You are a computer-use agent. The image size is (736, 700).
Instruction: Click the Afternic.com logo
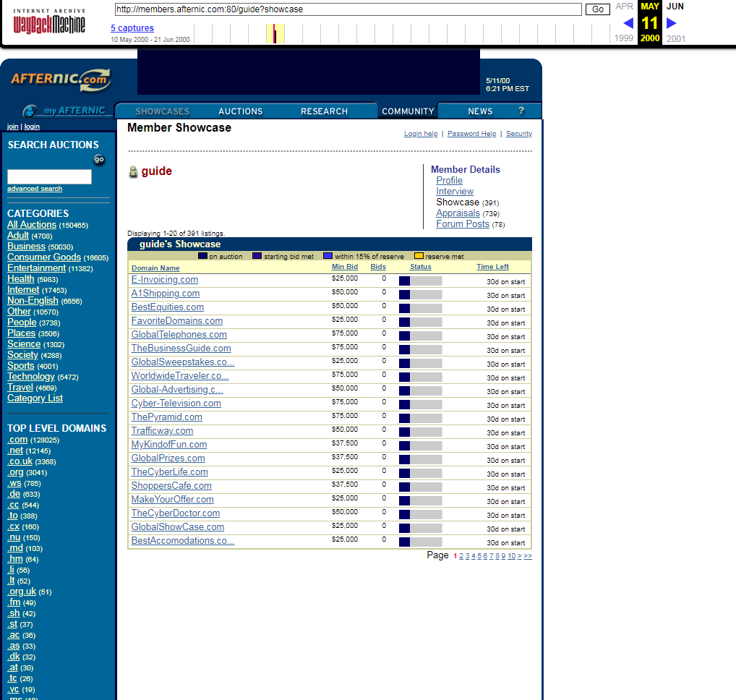point(61,80)
